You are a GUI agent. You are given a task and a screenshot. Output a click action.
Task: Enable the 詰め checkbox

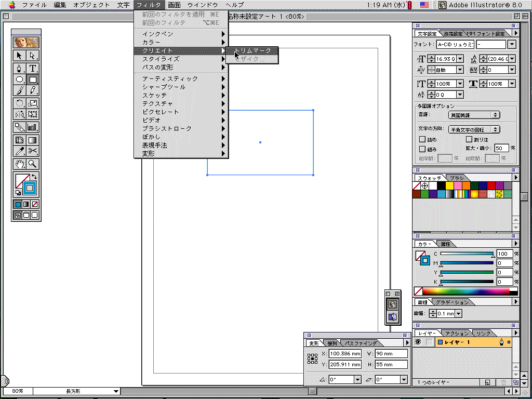(x=422, y=140)
